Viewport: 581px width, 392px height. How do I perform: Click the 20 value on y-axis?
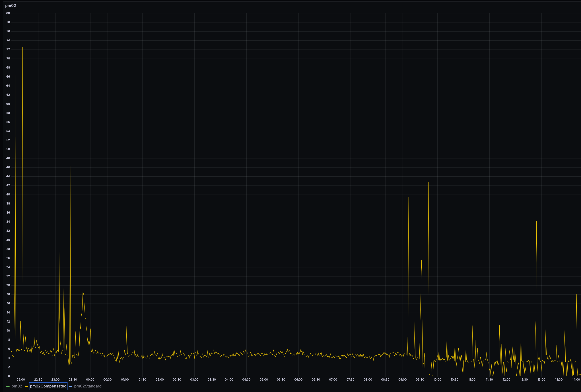tap(8, 285)
